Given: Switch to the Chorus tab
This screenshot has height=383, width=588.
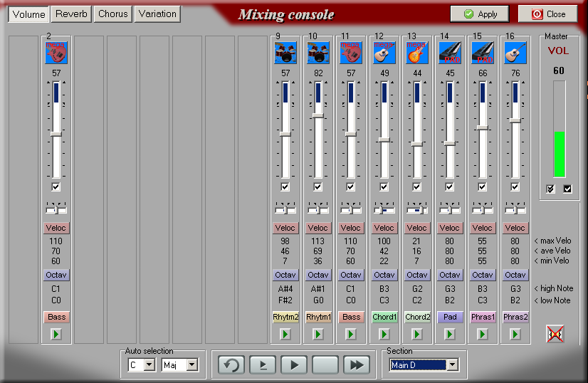Looking at the screenshot, I should (x=113, y=14).
